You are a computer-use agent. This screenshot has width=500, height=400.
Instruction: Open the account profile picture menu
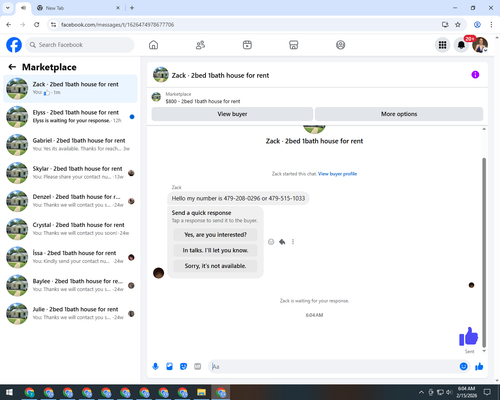(480, 45)
